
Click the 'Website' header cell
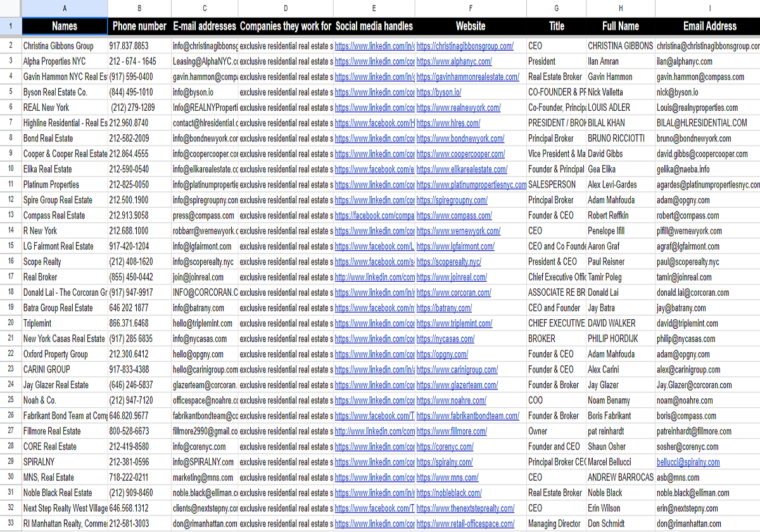(x=471, y=26)
